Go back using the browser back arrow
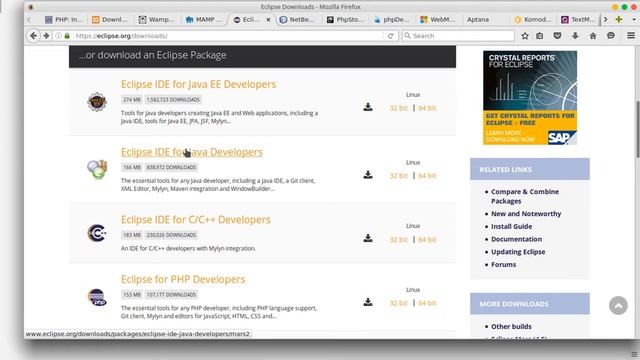Image resolution: width=640 pixels, height=360 pixels. pos(33,36)
